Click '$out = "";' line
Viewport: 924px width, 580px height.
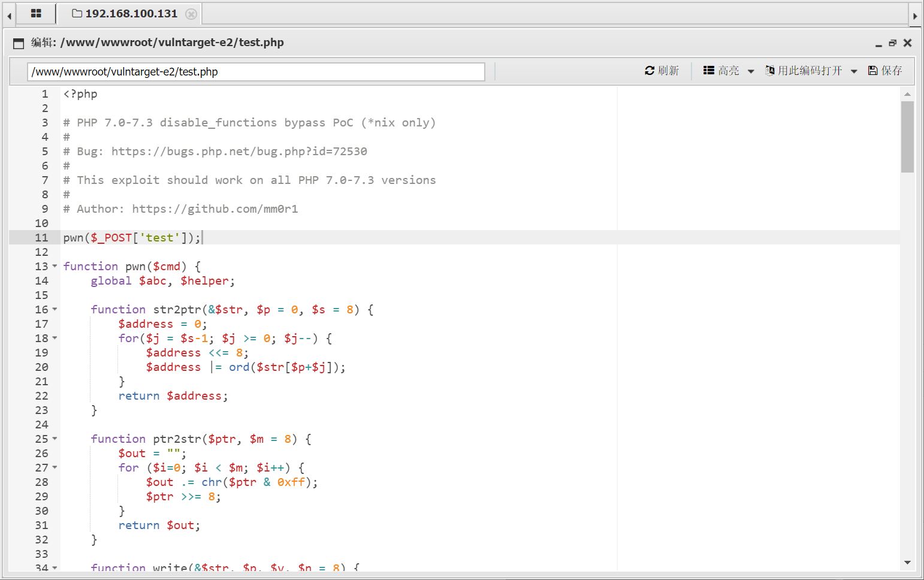[152, 454]
